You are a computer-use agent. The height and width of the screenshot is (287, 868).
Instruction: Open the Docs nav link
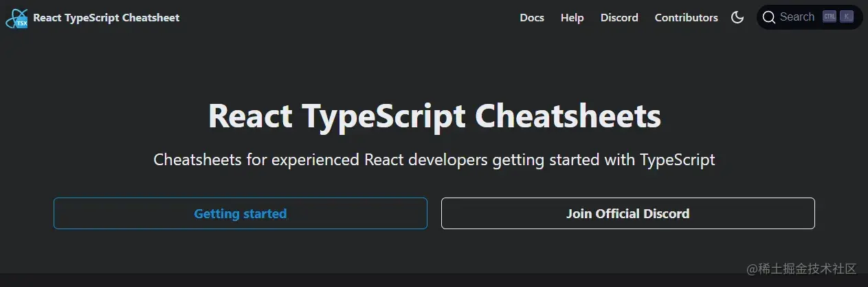click(x=532, y=18)
